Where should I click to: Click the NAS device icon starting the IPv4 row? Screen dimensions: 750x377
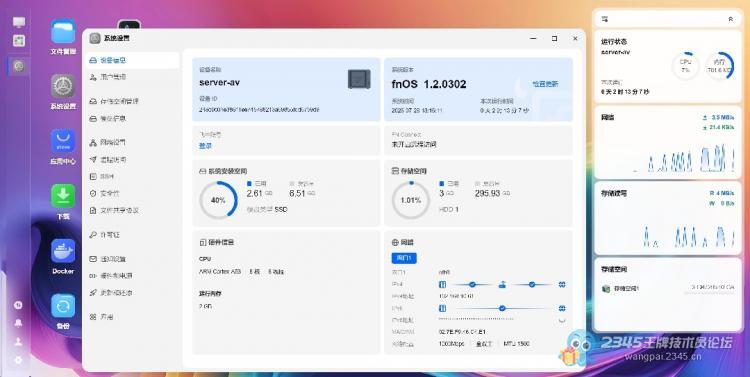442,285
